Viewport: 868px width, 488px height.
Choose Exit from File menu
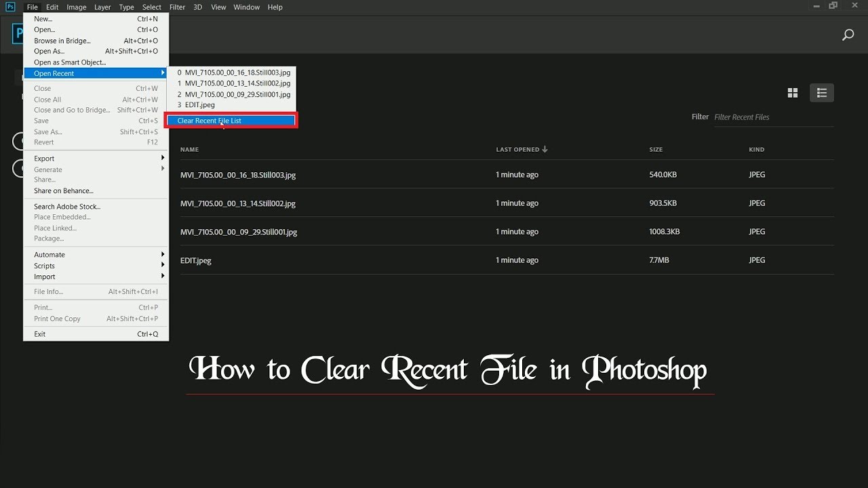pos(96,334)
